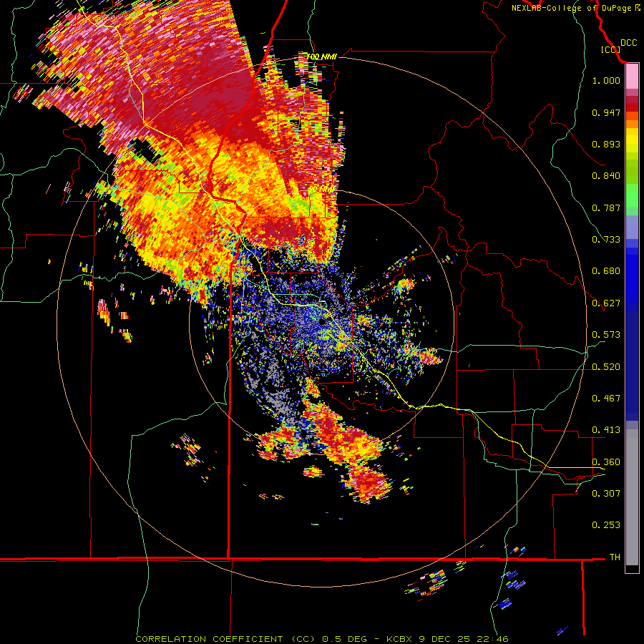Click the Correlation Coefficient caption at the bottom
This screenshot has width=644, height=644.
[x=322, y=639]
